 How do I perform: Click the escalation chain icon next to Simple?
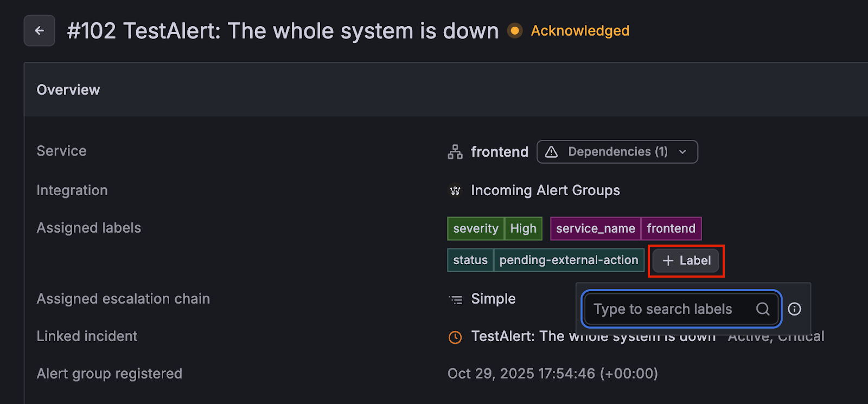click(455, 299)
